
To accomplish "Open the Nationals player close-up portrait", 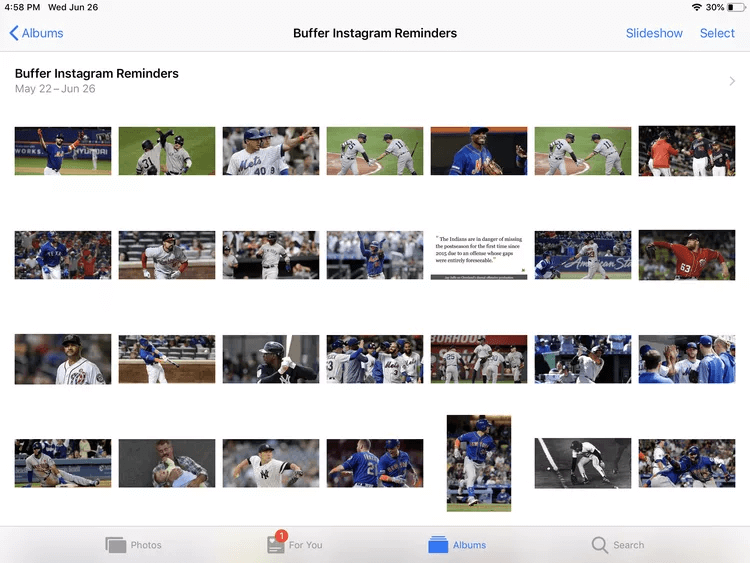I will point(63,359).
